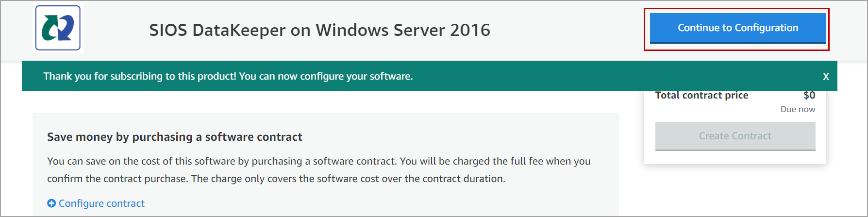The height and width of the screenshot is (217, 868).
Task: Click "Windows Server 2016" in the title
Action: (x=403, y=30)
